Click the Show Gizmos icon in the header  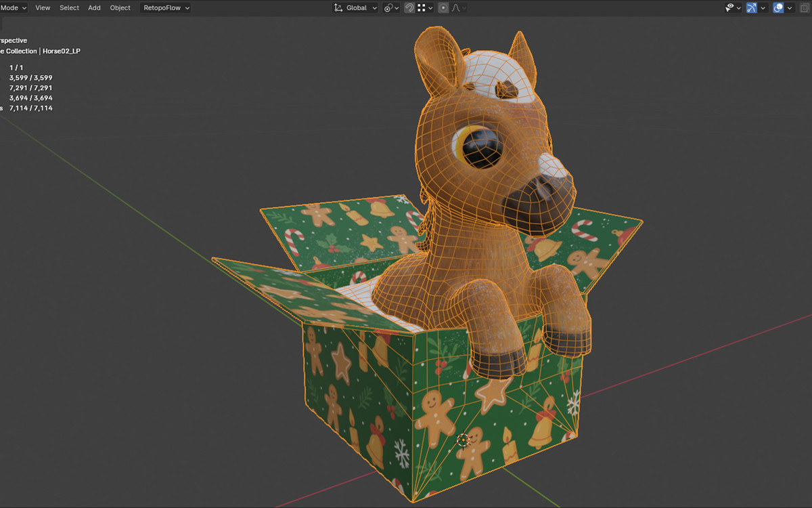coord(752,7)
